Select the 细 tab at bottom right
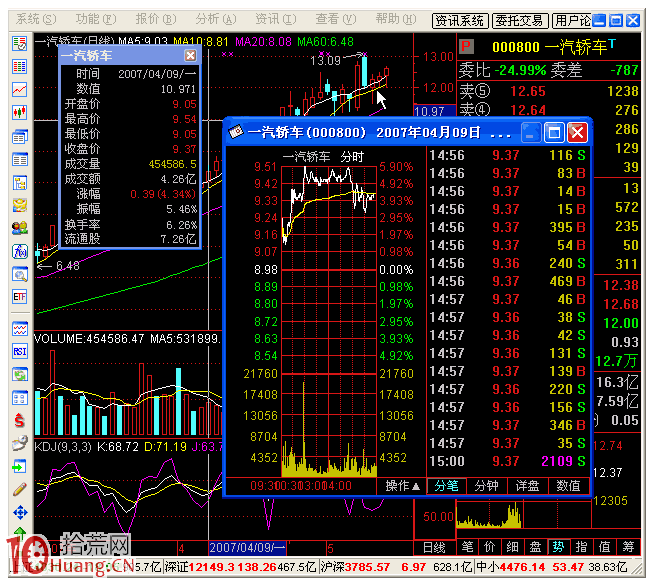The image size is (665, 585). coord(513,548)
